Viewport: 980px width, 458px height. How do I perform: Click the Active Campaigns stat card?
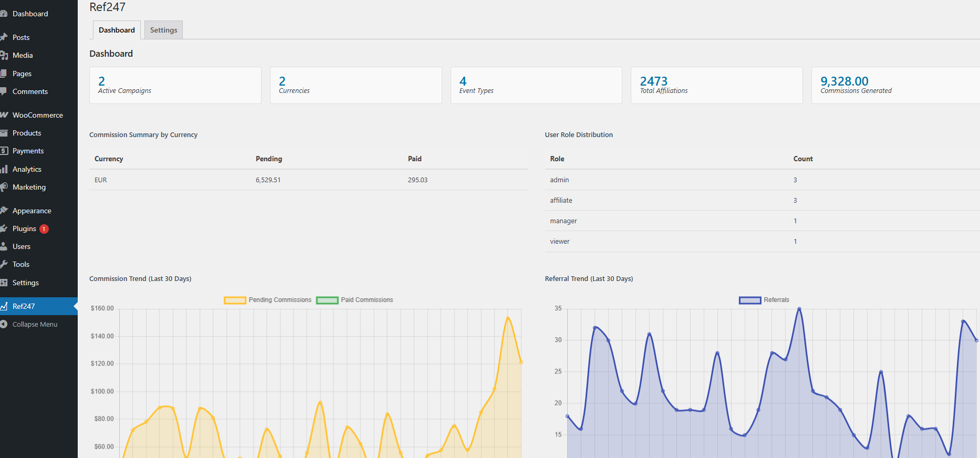175,85
